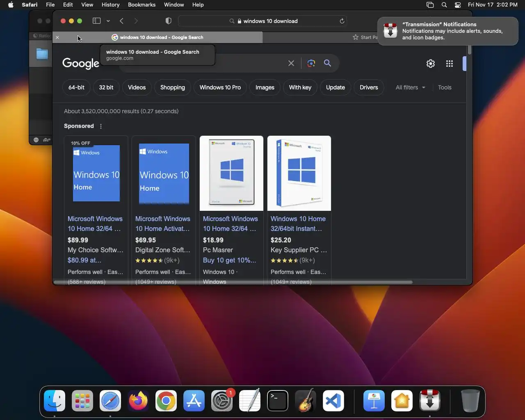Viewport: 525px width, 420px height.
Task: Open GarageBand from the dock
Action: point(306,401)
